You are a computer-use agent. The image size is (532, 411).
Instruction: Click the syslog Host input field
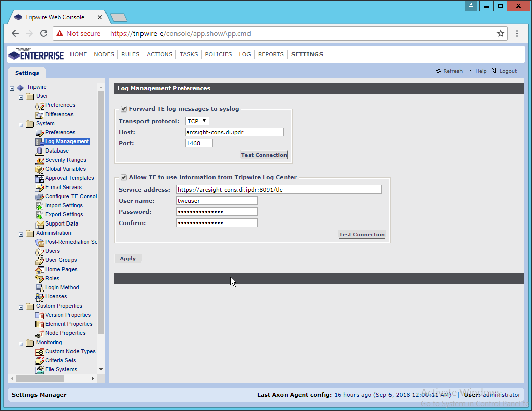(234, 132)
